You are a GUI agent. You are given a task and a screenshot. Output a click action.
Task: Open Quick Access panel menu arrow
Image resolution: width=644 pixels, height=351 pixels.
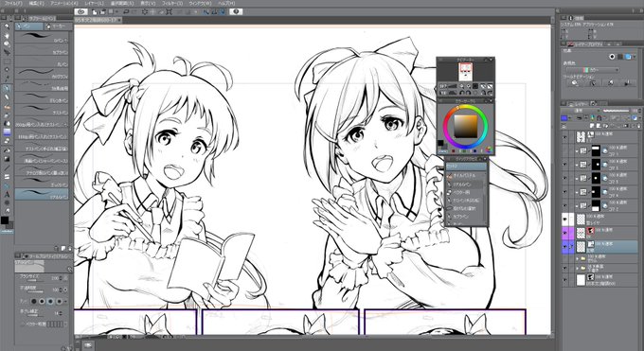pyautogui.click(x=485, y=159)
